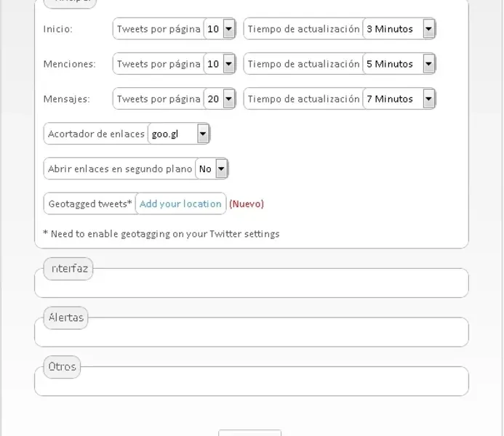The image size is (504, 436).
Task: Click the partially visible button at bottom
Action: [249, 433]
